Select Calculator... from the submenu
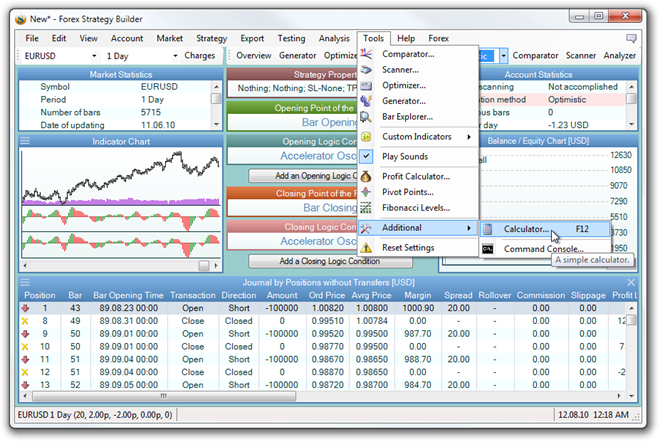 coord(546,229)
